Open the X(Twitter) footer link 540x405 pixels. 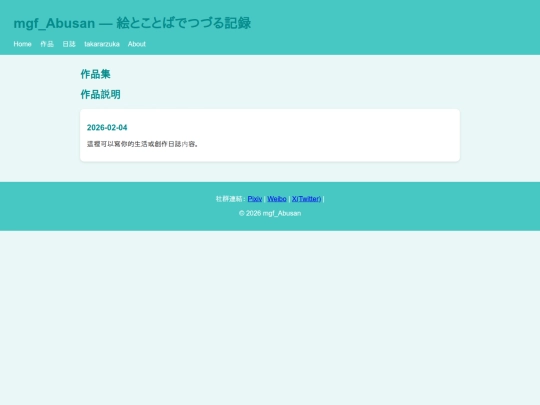(307, 199)
